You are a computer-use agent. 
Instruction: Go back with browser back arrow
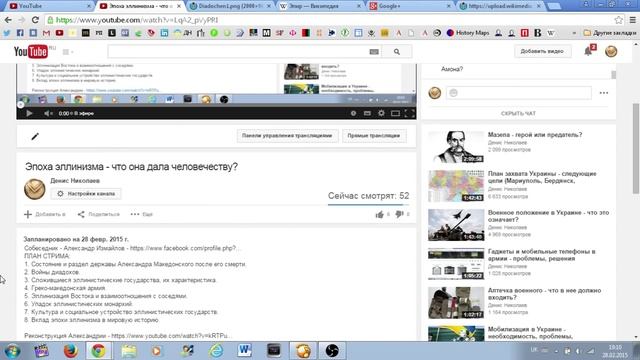coord(8,20)
